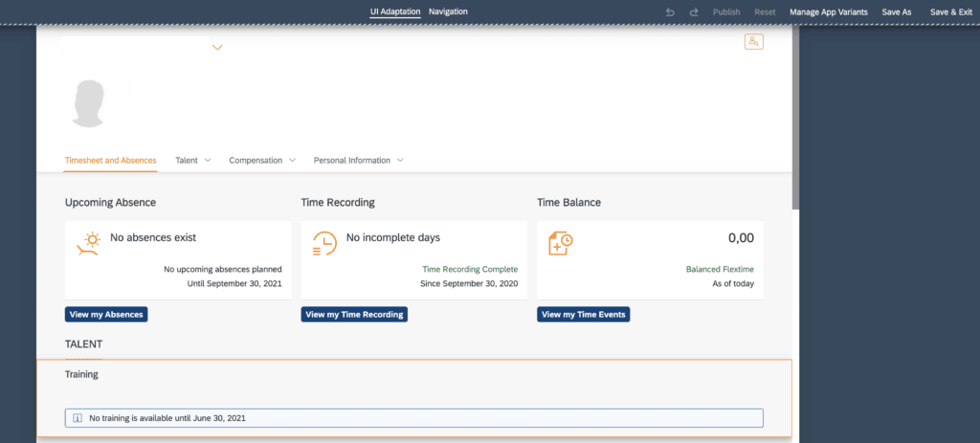Click the employee avatar placeholder image
The image size is (980, 443).
(89, 103)
